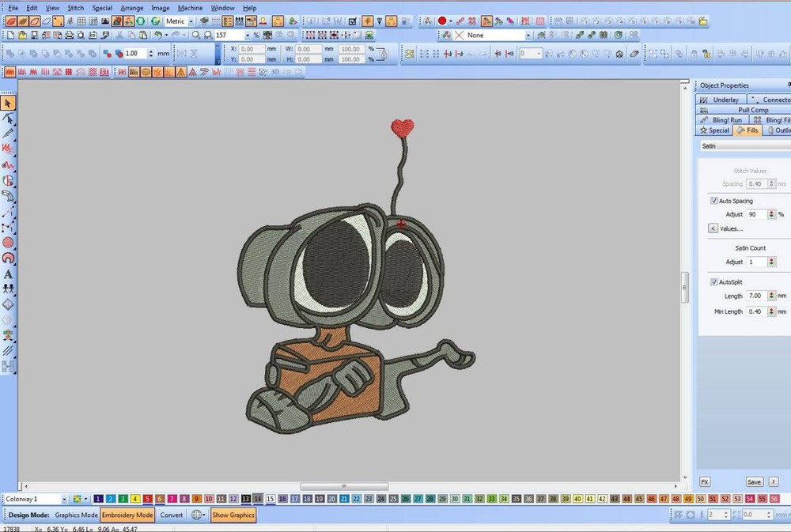The height and width of the screenshot is (532, 791).
Task: Choose the Lettering tool marked A
Action: point(8,274)
